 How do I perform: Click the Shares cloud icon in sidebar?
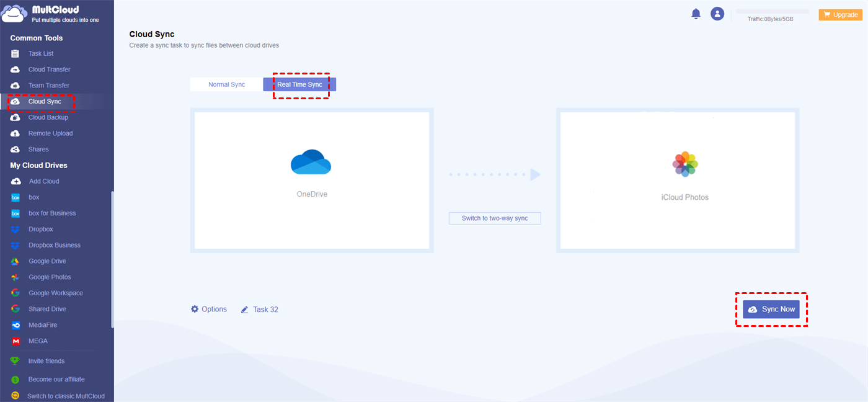click(15, 150)
